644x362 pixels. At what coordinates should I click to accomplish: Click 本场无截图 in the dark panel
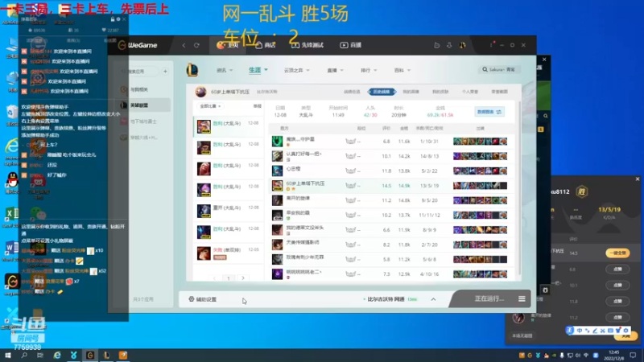coord(522,335)
